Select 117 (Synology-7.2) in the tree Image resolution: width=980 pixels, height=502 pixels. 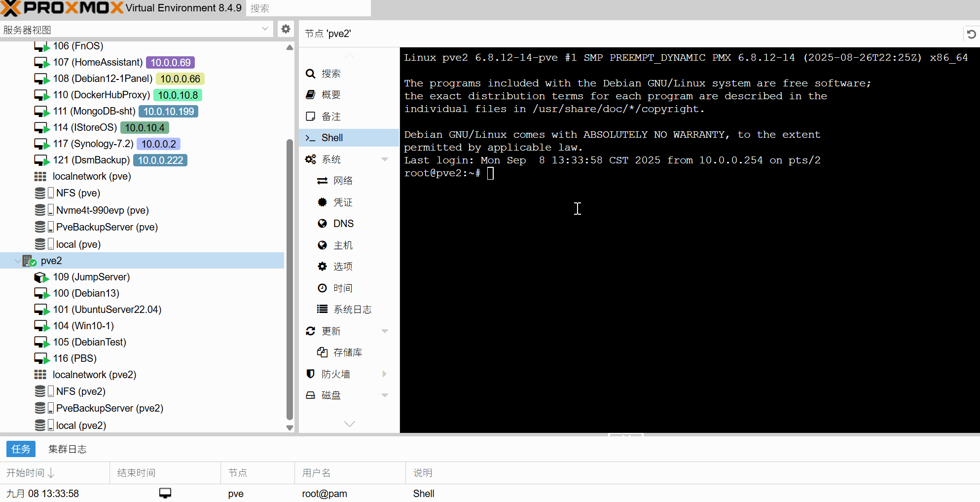pos(142,144)
